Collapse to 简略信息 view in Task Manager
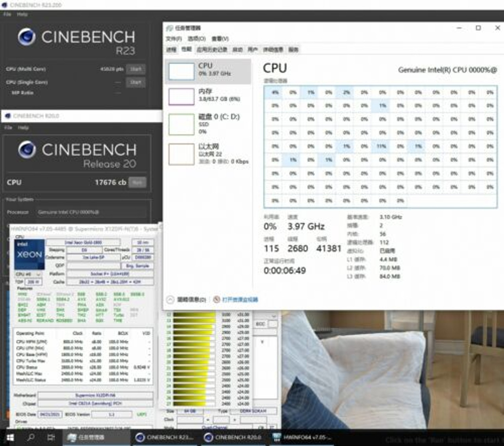 coord(186,299)
